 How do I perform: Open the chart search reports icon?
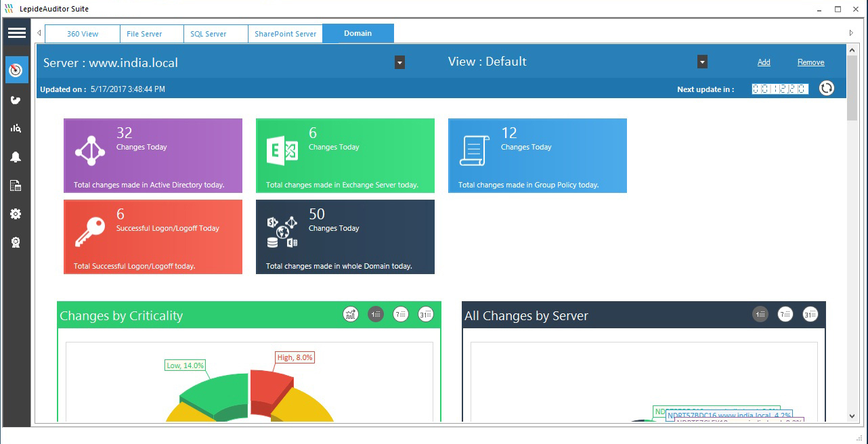pyautogui.click(x=16, y=128)
